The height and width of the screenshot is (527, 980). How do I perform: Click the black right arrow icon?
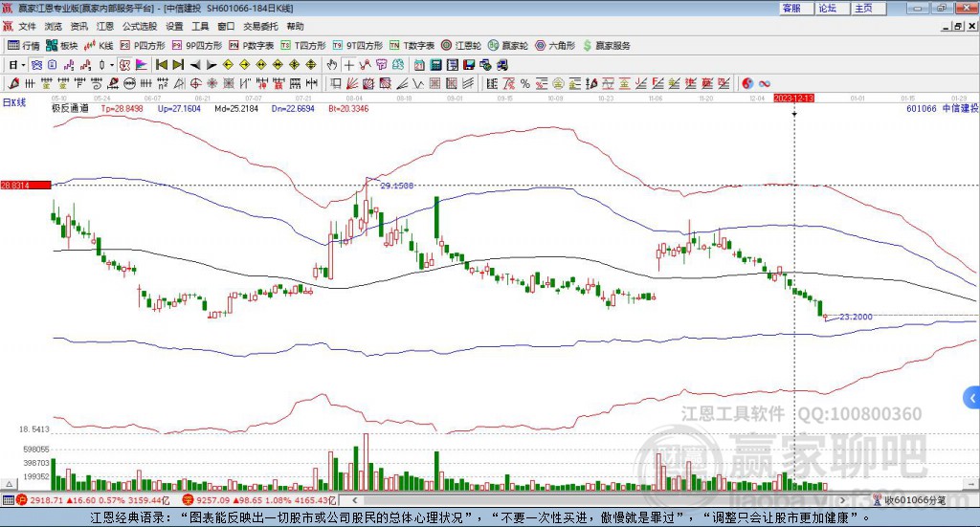[x=212, y=65]
